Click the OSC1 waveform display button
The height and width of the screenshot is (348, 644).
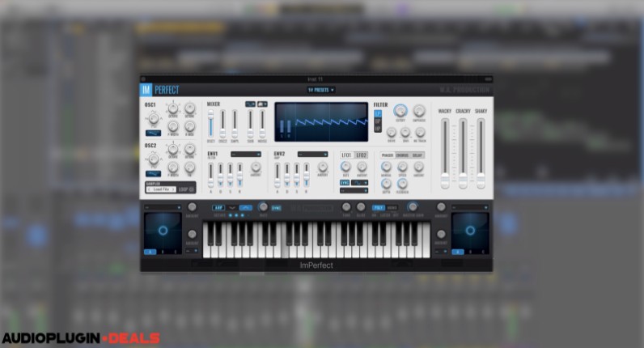[x=153, y=133]
